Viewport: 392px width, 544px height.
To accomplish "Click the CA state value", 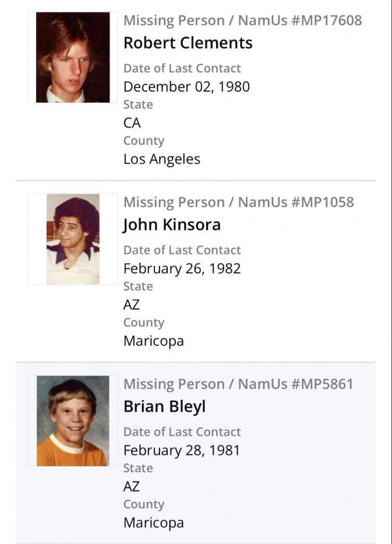I will click(x=132, y=123).
